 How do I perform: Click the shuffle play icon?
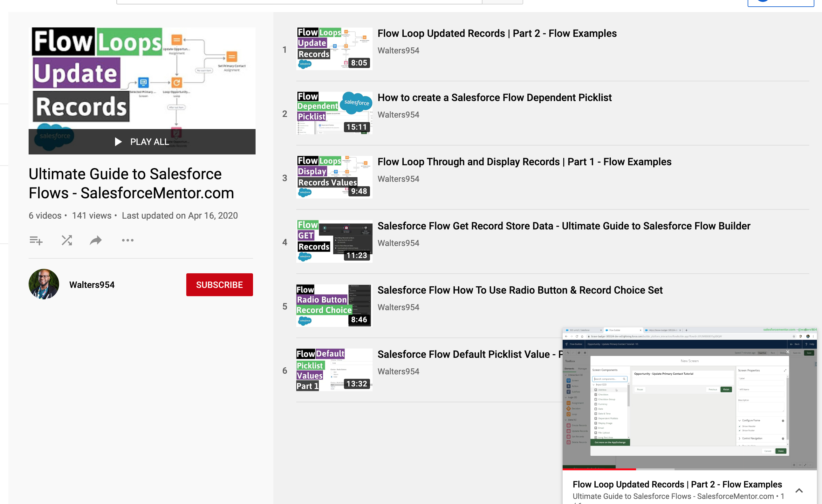[x=67, y=240]
